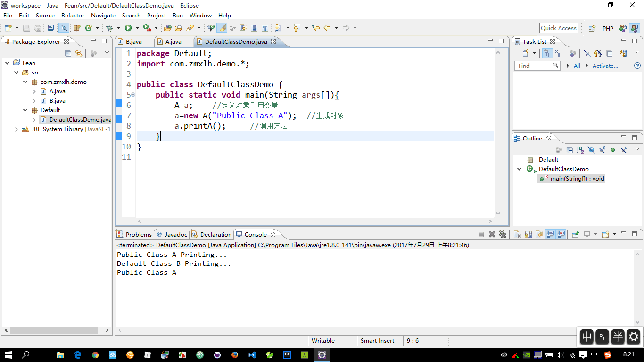
Task: Open Windows Task View in taskbar
Action: pos(42,355)
